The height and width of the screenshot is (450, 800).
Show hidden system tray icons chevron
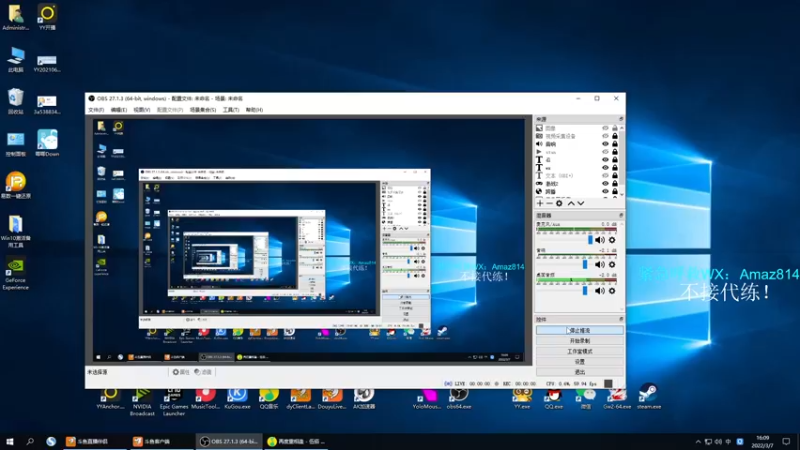click(698, 442)
